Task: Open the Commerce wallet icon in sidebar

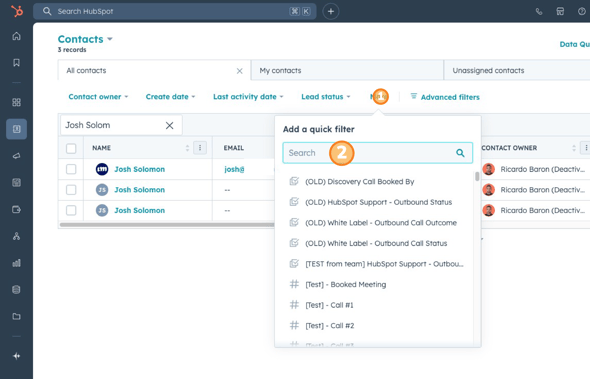Action: 16,209
